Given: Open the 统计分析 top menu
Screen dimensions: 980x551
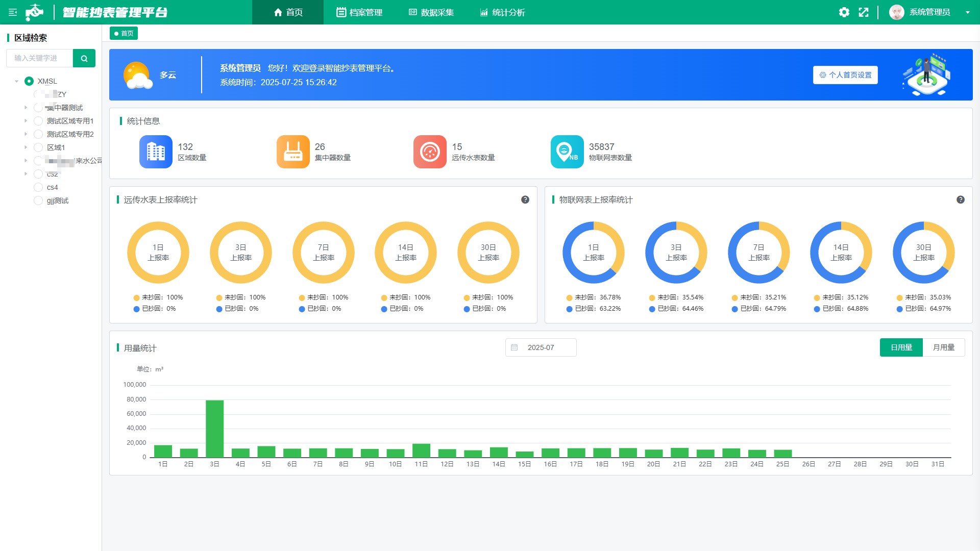Looking at the screenshot, I should [x=502, y=12].
